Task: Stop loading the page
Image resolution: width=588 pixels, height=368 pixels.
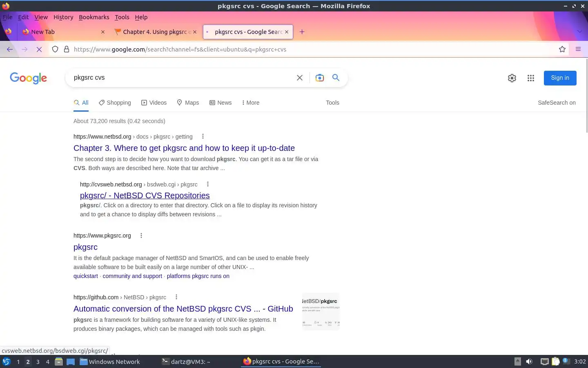Action: click(39, 49)
